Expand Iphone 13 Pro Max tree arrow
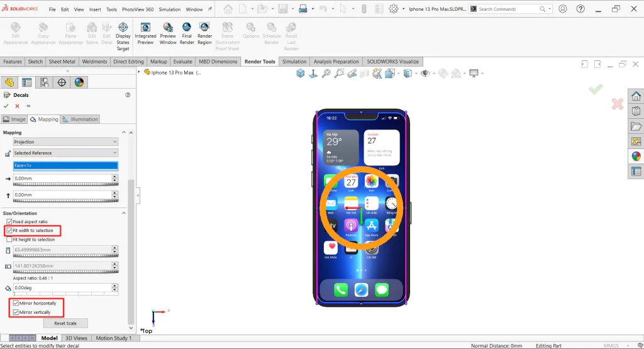The image size is (644, 349). 139,72
